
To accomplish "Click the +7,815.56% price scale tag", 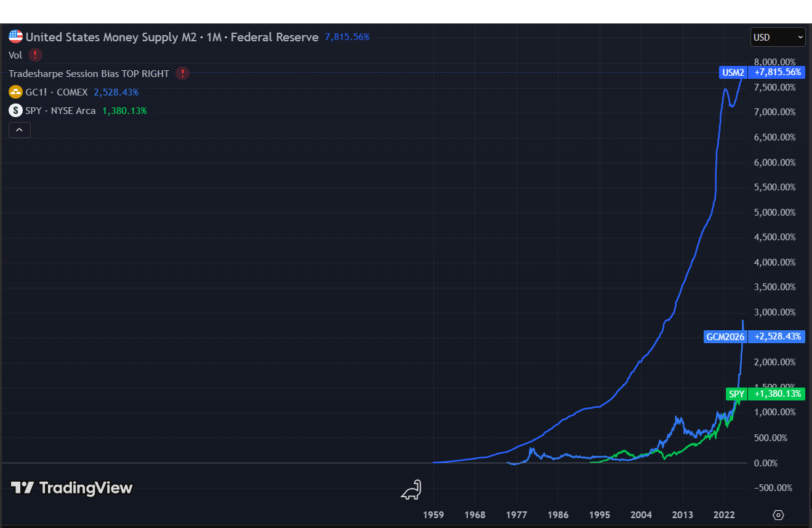I will (x=778, y=72).
